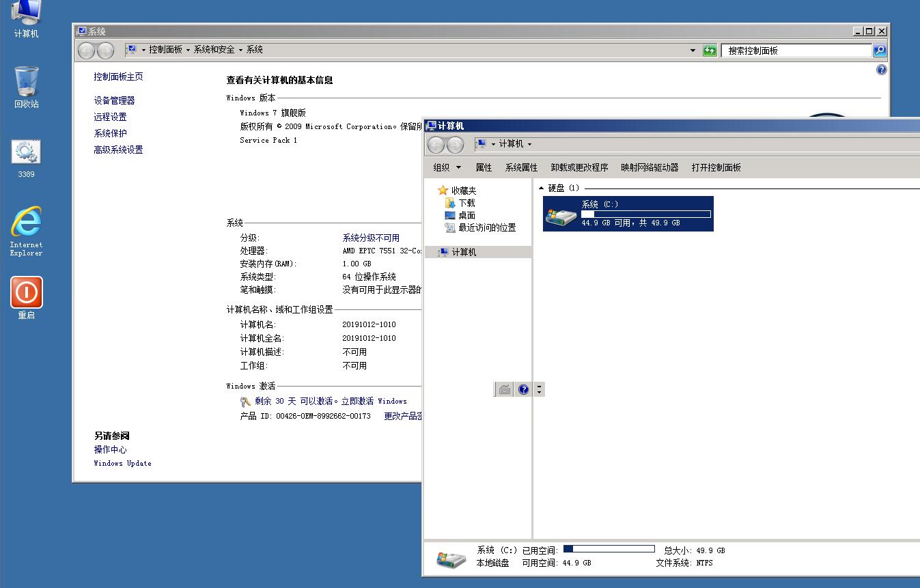Click the NTFS file system value

click(x=704, y=563)
